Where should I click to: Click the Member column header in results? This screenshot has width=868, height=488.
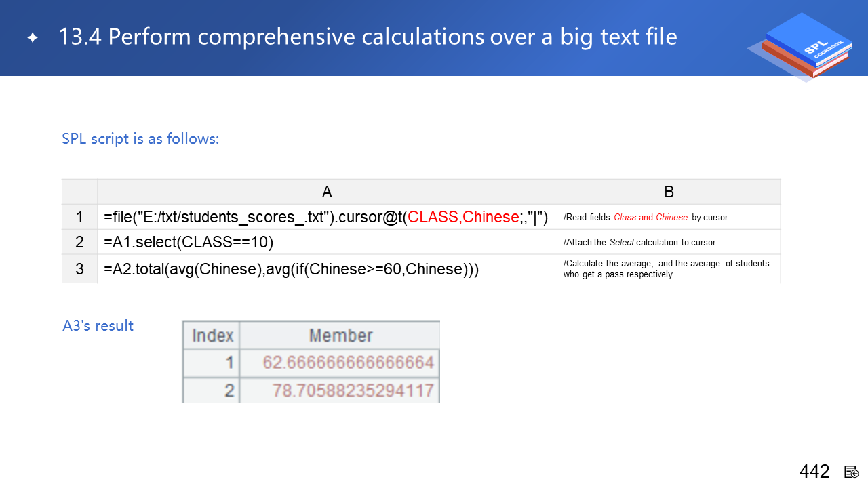(340, 335)
